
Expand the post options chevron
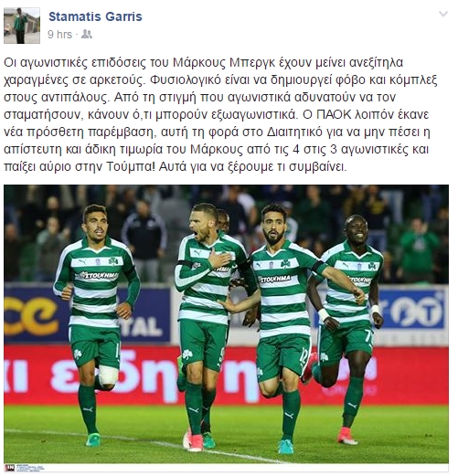point(442,14)
